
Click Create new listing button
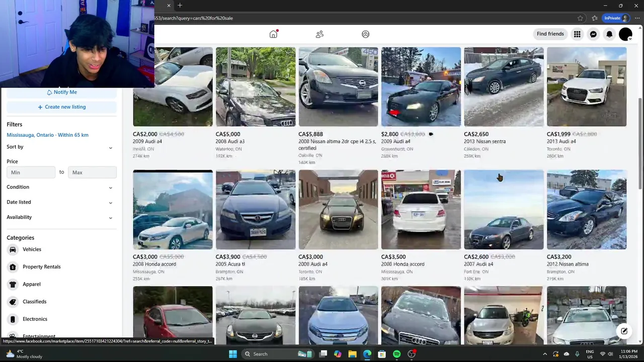coord(61,107)
